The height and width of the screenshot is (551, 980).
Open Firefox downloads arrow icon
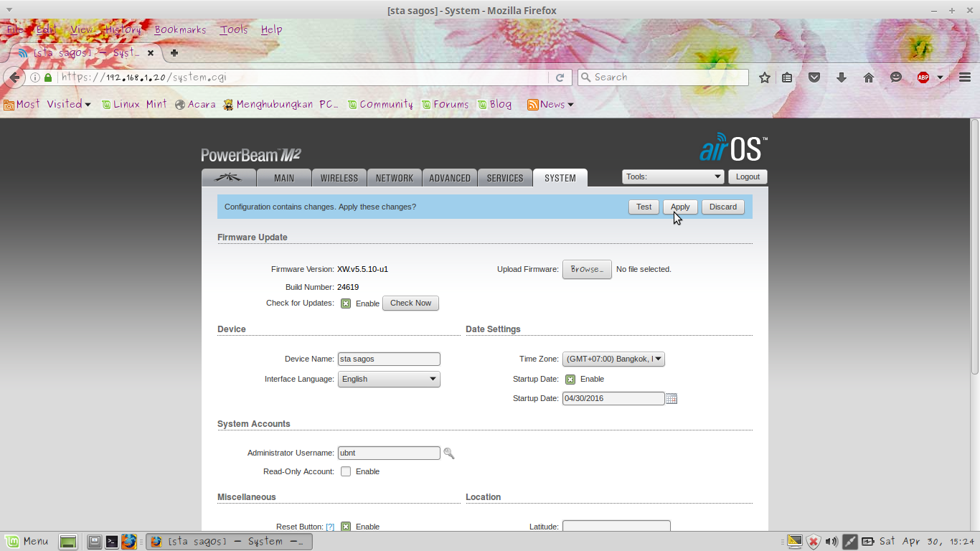pyautogui.click(x=842, y=77)
